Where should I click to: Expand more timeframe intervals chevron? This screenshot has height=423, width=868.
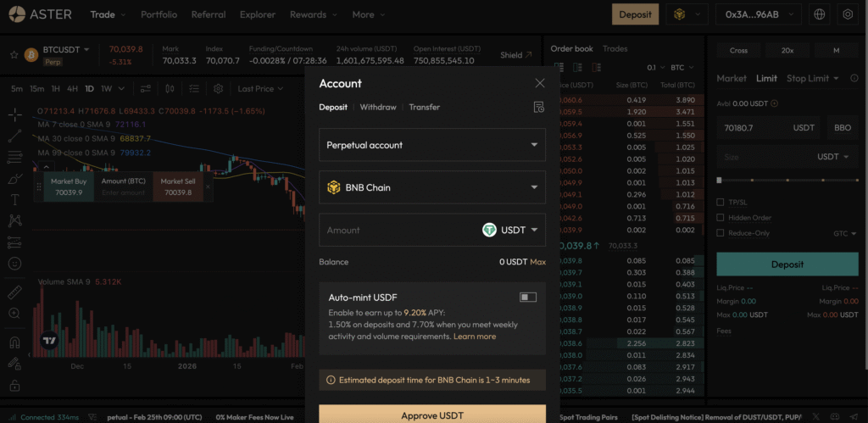121,89
